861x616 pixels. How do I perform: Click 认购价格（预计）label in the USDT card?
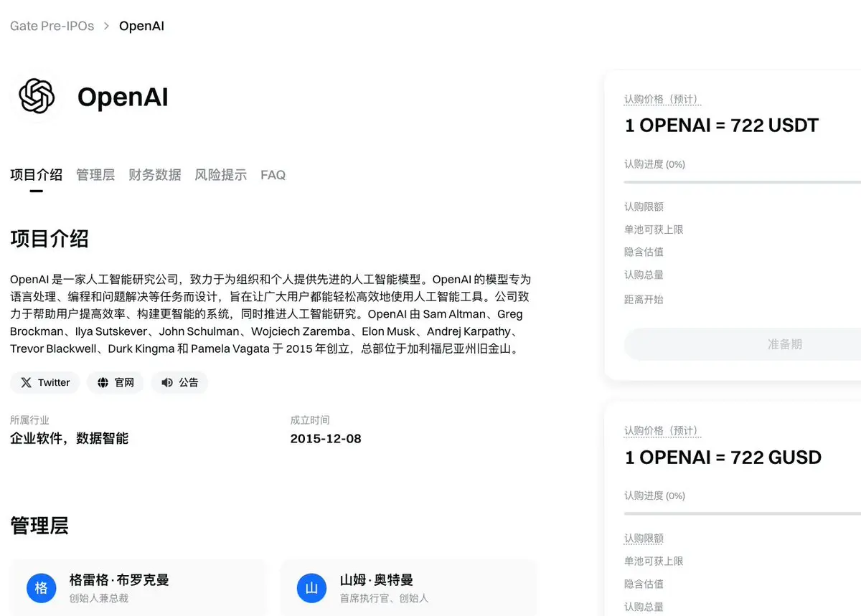tap(662, 100)
